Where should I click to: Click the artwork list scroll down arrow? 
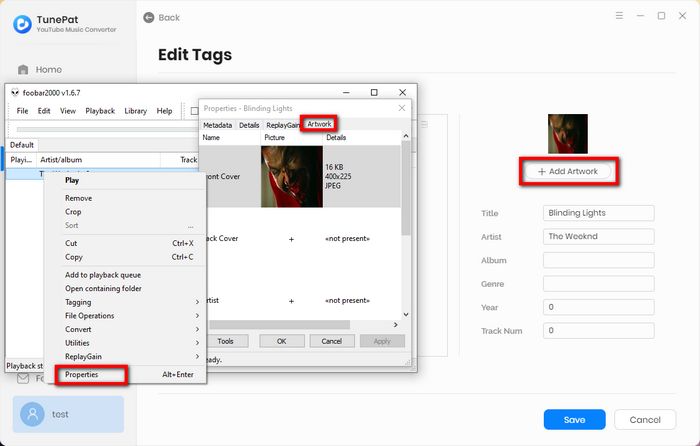[x=406, y=314]
